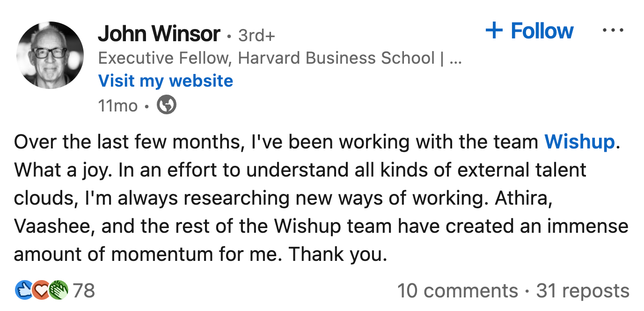644x311 pixels.
Task: Open the John Winsor profile name link
Action: coord(159,34)
